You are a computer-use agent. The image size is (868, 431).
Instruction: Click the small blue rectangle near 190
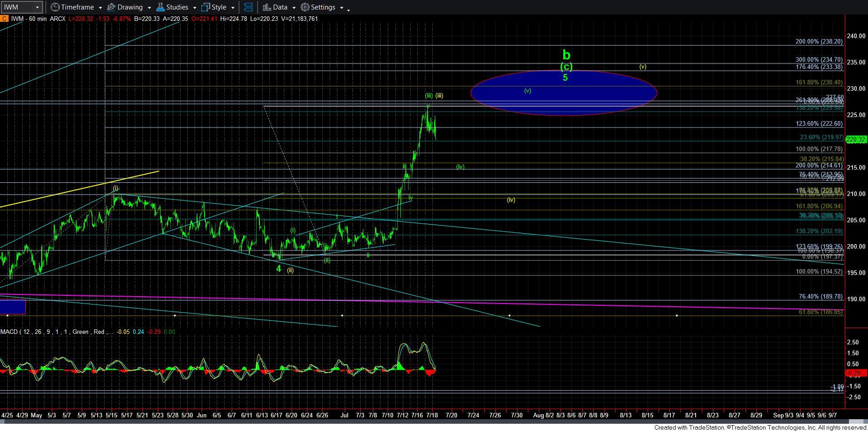[13, 307]
